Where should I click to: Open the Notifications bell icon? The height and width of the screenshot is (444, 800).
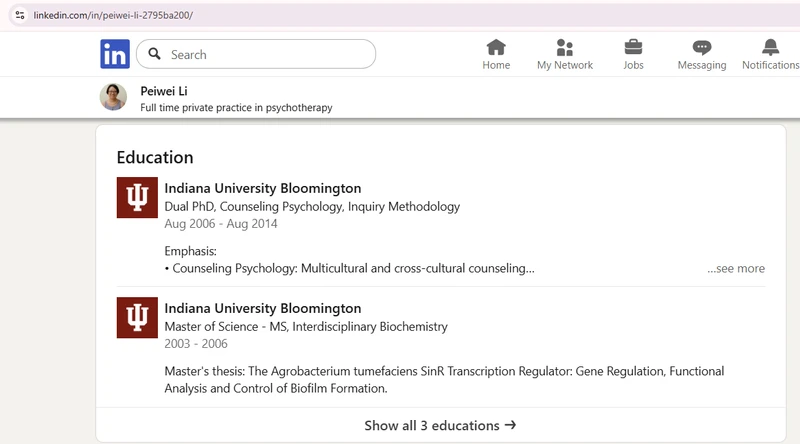pyautogui.click(x=770, y=47)
